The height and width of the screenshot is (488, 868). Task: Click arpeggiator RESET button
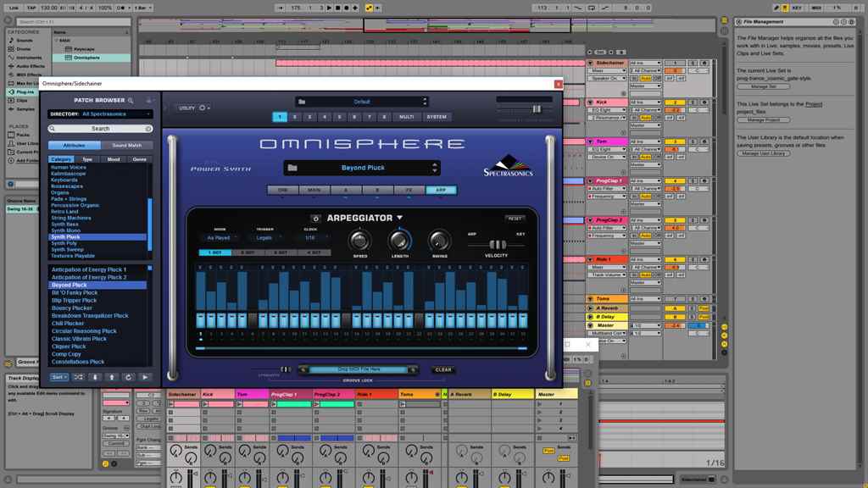[x=515, y=219]
